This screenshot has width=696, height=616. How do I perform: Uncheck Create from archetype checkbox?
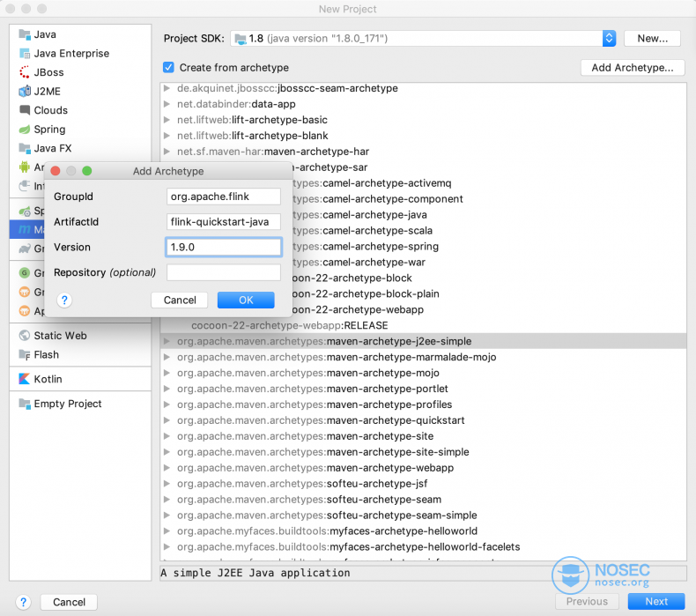coord(168,68)
